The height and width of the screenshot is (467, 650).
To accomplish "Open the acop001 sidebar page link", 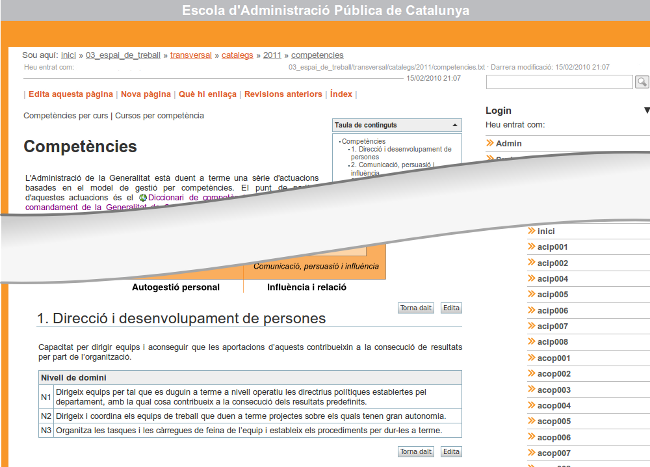I will [553, 358].
